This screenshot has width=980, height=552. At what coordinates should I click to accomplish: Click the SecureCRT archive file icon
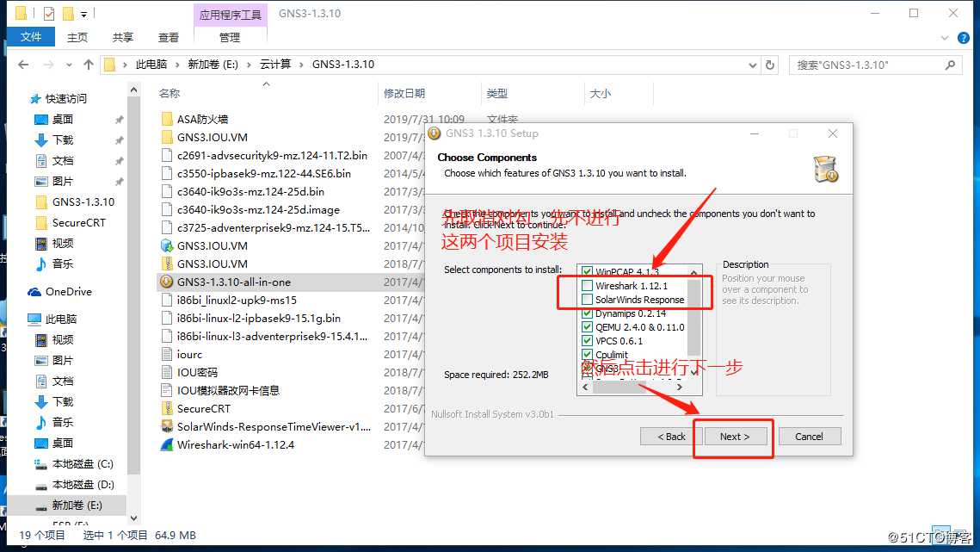[166, 409]
